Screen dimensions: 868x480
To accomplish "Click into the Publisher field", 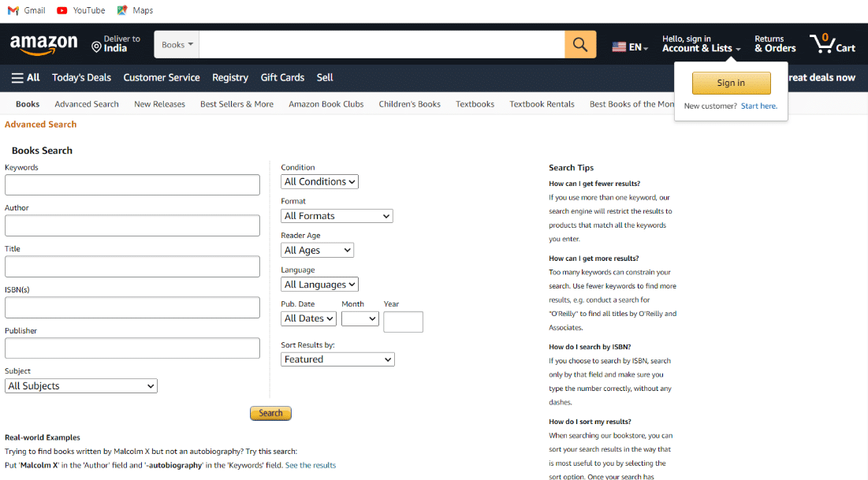I will coord(132,348).
